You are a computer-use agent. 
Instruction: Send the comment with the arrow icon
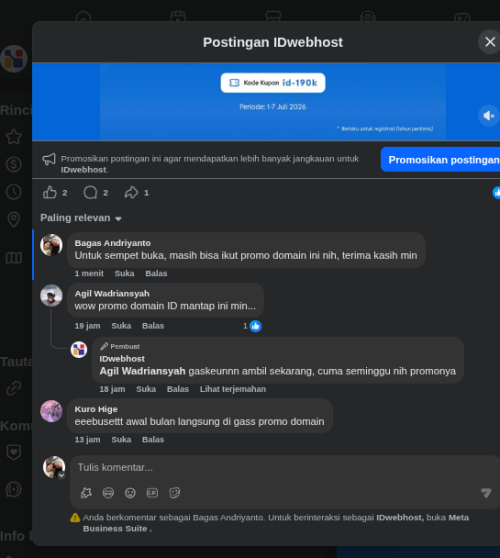click(x=486, y=493)
